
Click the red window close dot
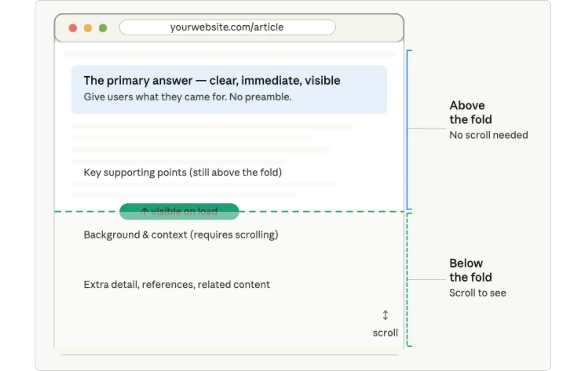point(73,28)
